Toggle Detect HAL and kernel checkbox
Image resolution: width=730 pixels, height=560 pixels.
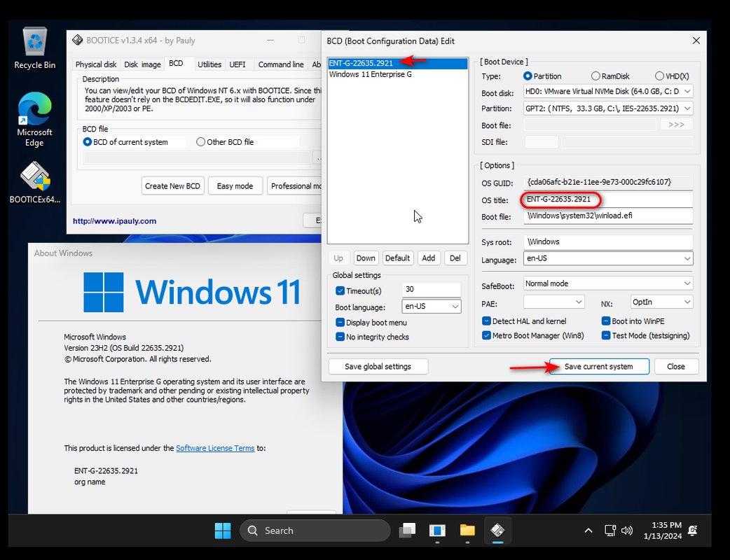[x=486, y=321]
